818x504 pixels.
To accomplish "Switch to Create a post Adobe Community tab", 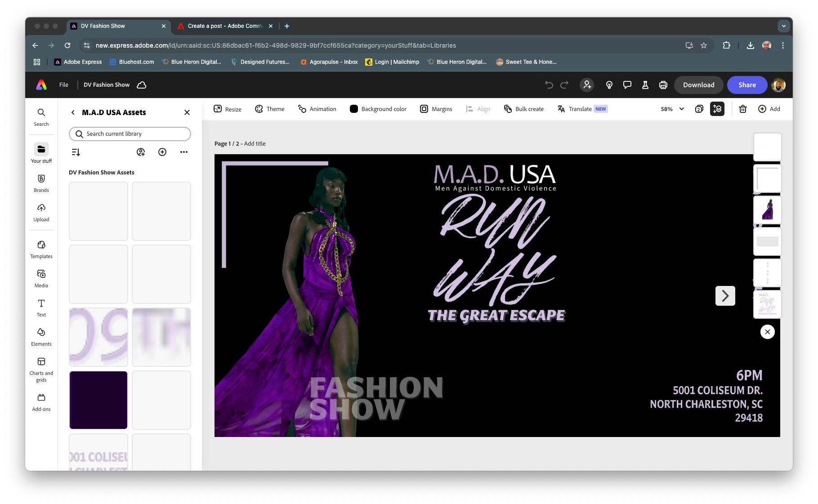I will click(x=226, y=26).
